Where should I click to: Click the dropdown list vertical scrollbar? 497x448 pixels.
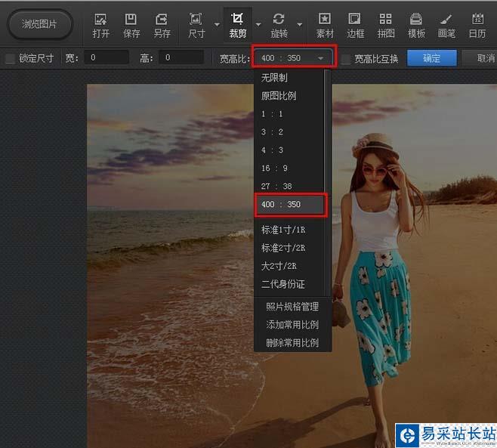point(328,183)
